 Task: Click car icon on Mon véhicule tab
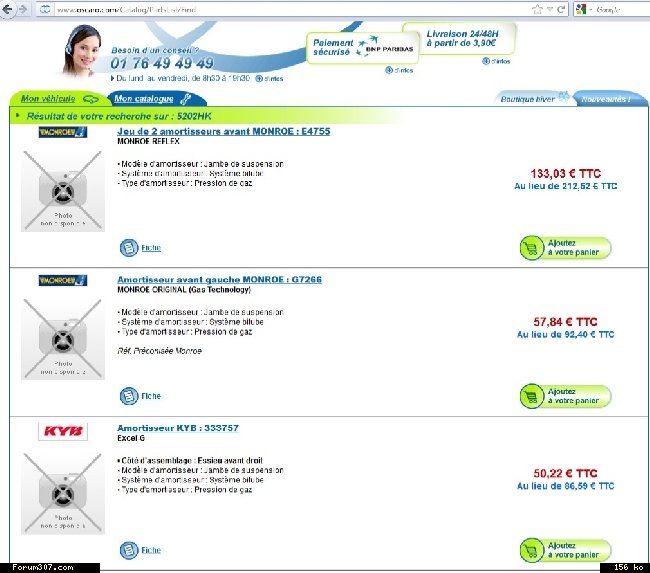pyautogui.click(x=91, y=99)
